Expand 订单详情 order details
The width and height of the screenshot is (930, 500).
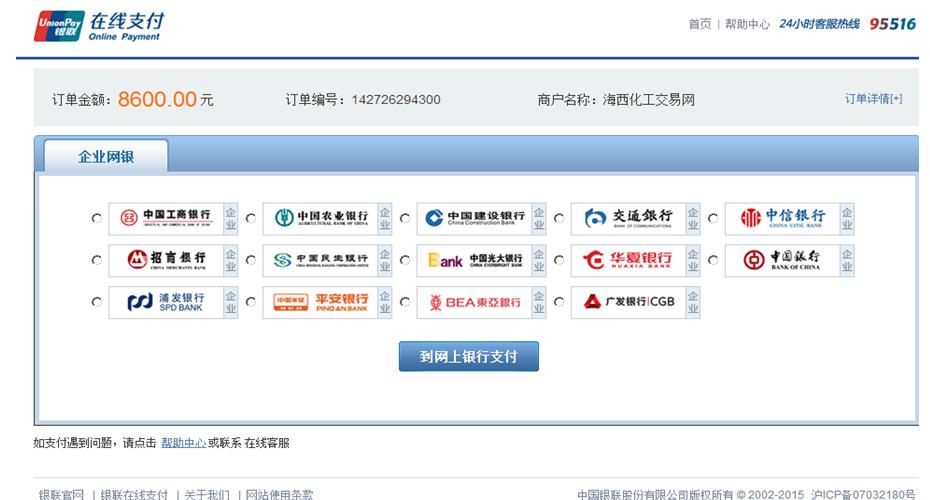(872, 99)
